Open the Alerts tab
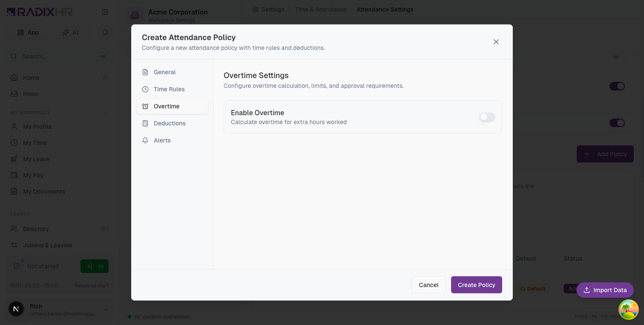The width and height of the screenshot is (644, 325). click(x=172, y=140)
